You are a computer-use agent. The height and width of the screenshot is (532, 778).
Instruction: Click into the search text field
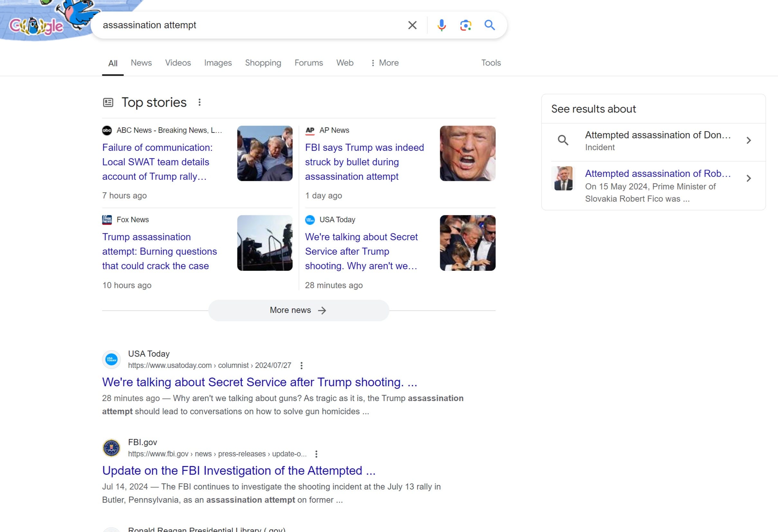click(248, 25)
